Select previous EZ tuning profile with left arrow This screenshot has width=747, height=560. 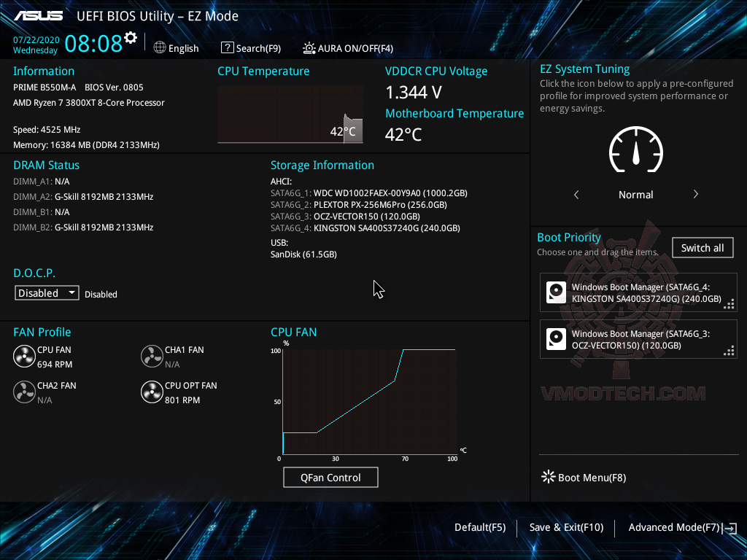point(576,194)
